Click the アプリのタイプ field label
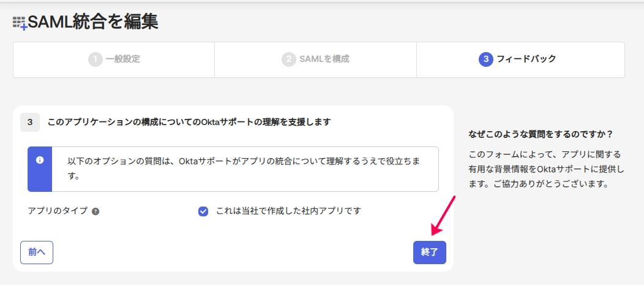Image resolution: width=644 pixels, height=285 pixels. click(58, 211)
